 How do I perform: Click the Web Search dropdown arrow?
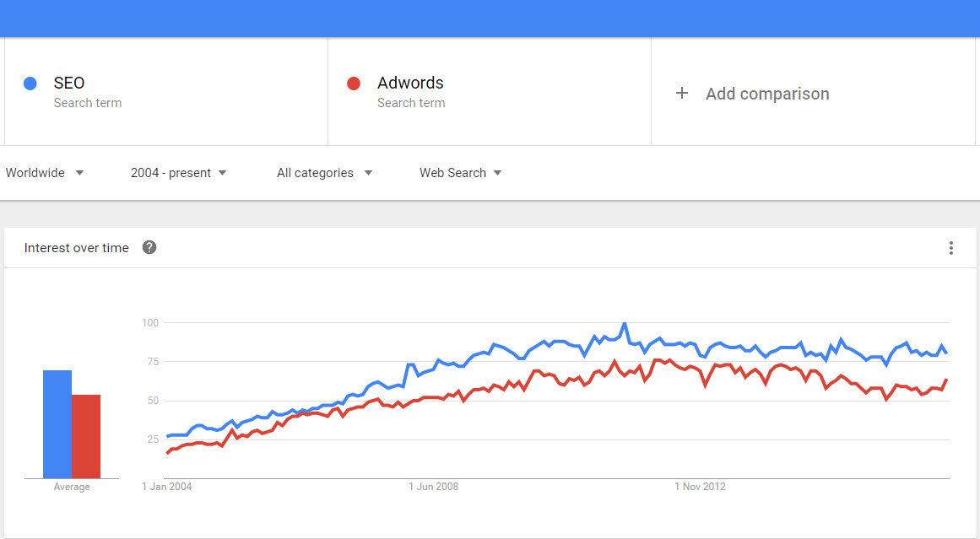tap(498, 173)
